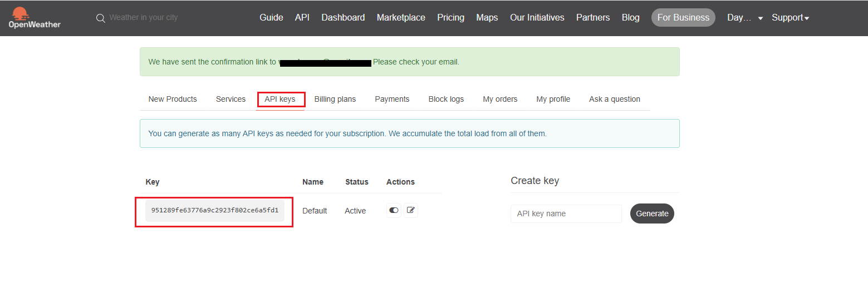This screenshot has width=868, height=293.
Task: Switch to the Block logs tab
Action: tap(446, 99)
